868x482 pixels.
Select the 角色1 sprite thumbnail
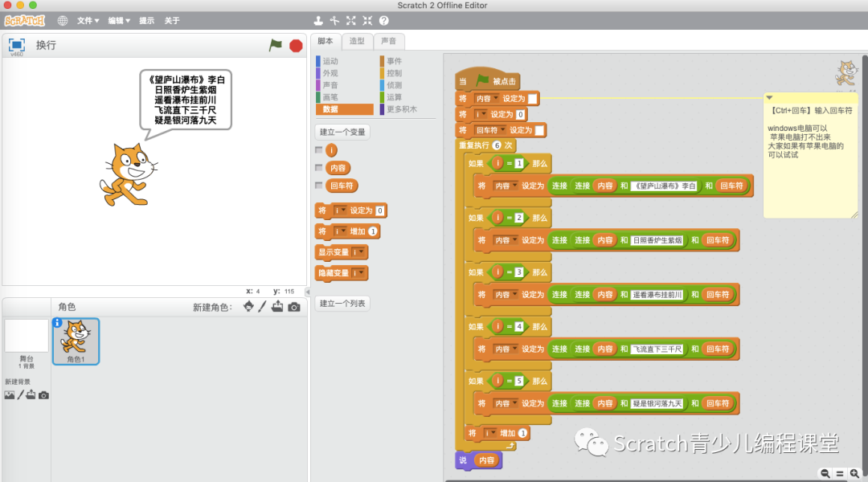coord(75,341)
